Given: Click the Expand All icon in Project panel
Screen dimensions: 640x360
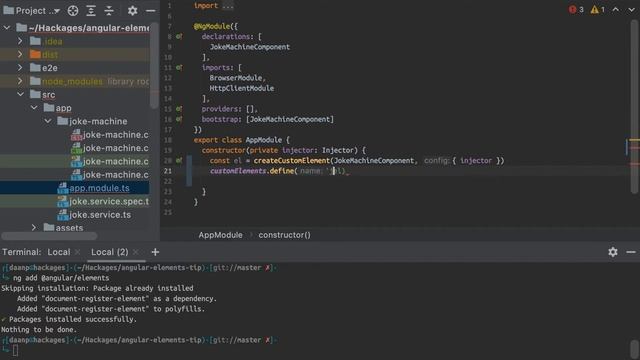Looking at the screenshot, I should (91, 11).
